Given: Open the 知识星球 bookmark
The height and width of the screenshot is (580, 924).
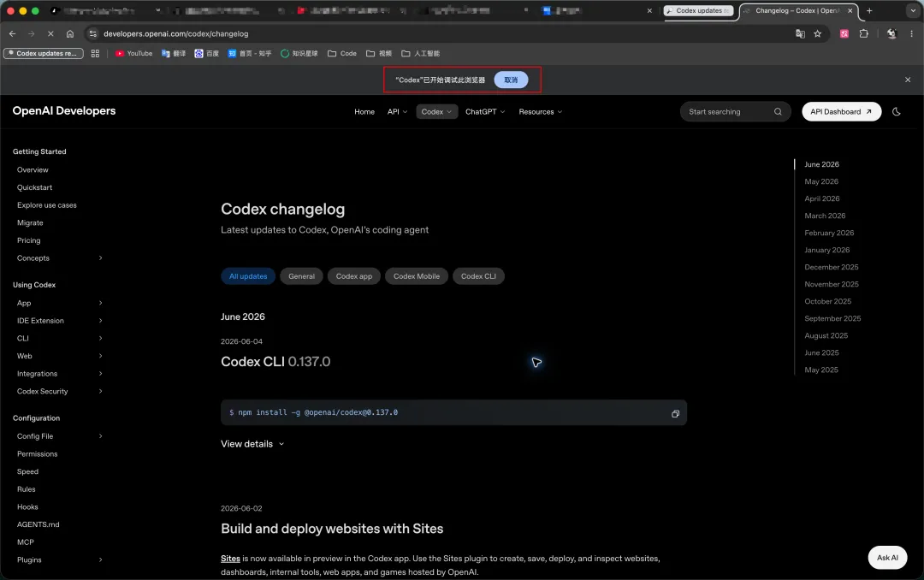Looking at the screenshot, I should click(x=299, y=53).
